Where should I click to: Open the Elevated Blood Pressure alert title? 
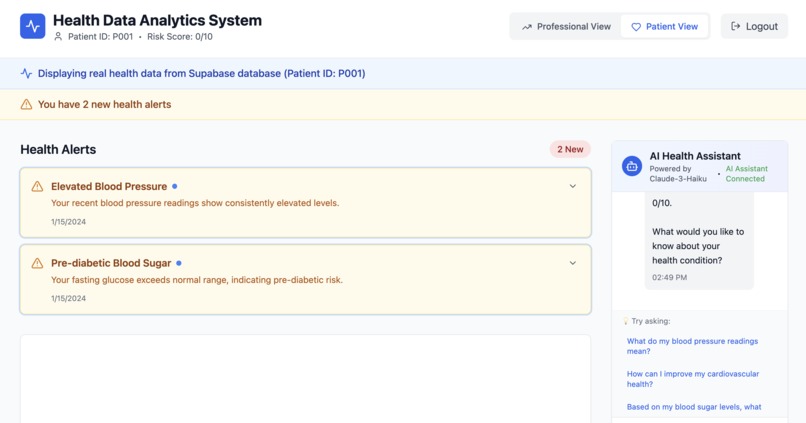pos(109,187)
